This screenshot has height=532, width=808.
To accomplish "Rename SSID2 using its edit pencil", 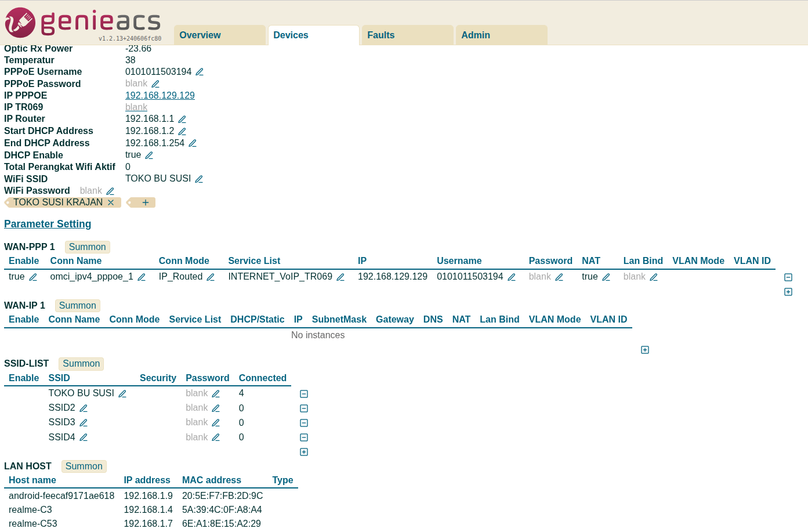I will (83, 408).
